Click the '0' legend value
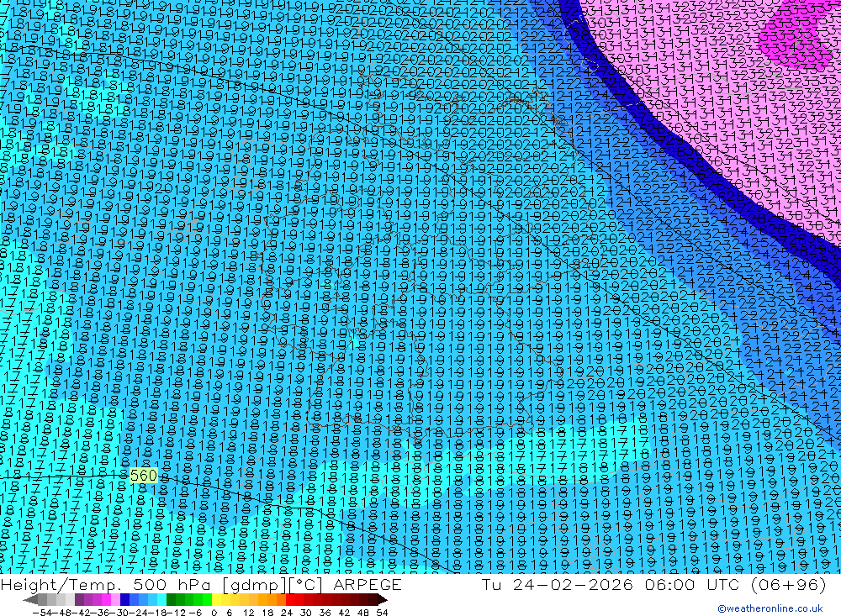841x616 pixels. point(214,613)
